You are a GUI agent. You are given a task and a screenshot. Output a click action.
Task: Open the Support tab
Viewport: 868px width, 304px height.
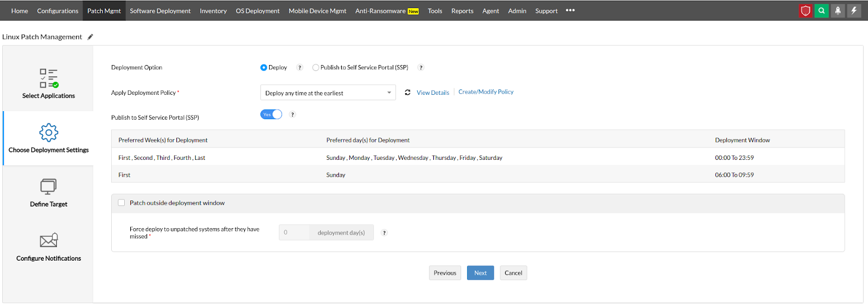(x=546, y=11)
